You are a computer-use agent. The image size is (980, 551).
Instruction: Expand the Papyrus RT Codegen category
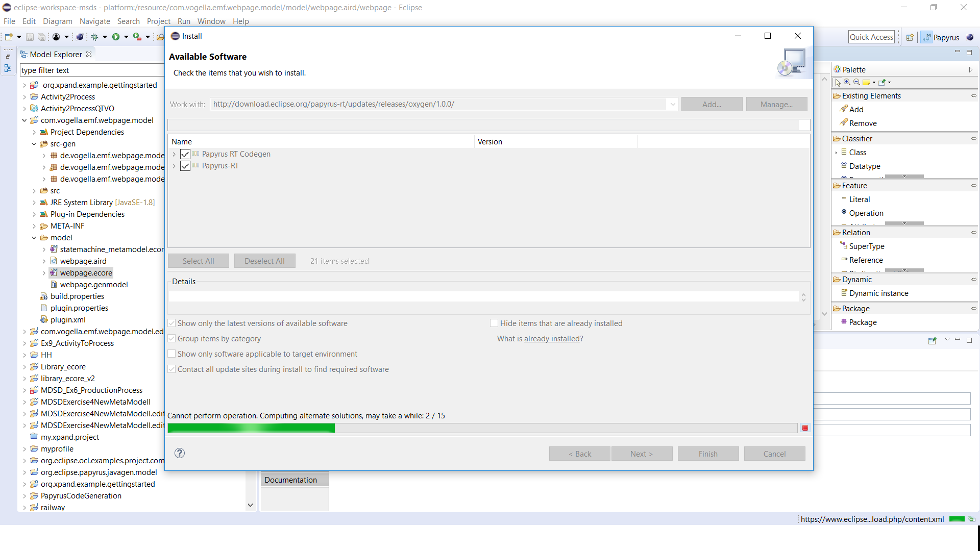174,154
